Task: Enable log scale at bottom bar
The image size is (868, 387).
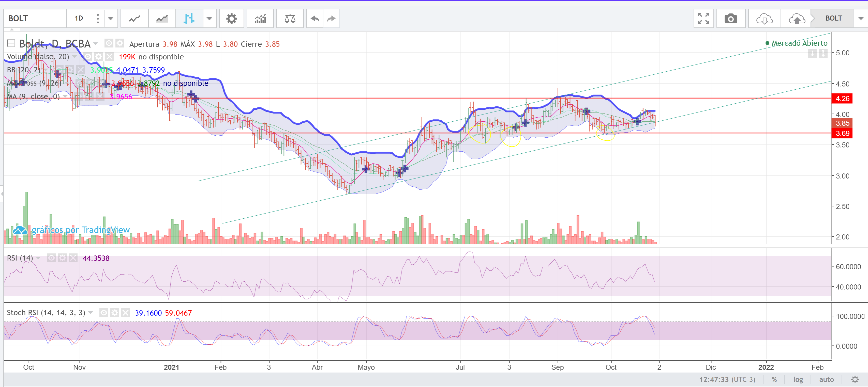Action: click(x=798, y=380)
